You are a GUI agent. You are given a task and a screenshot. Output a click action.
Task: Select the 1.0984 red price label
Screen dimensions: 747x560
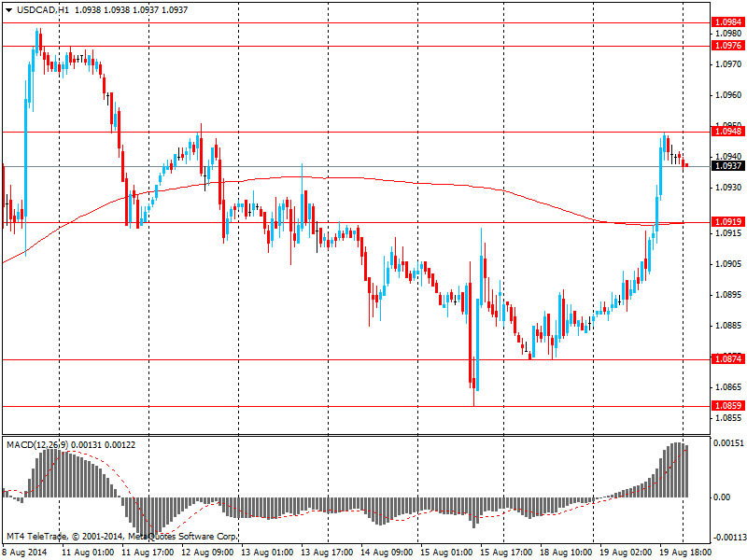tap(726, 21)
